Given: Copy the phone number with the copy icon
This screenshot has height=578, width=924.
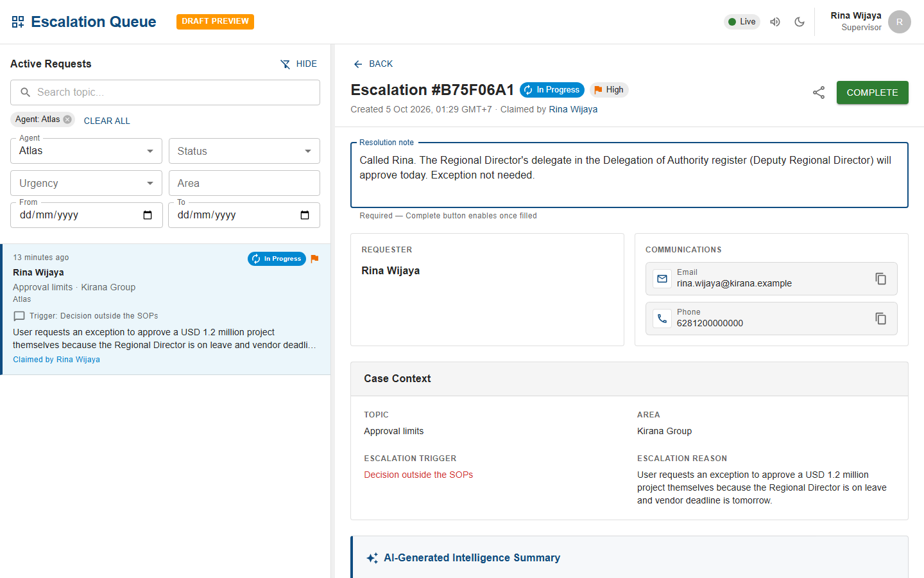Looking at the screenshot, I should pos(880,319).
